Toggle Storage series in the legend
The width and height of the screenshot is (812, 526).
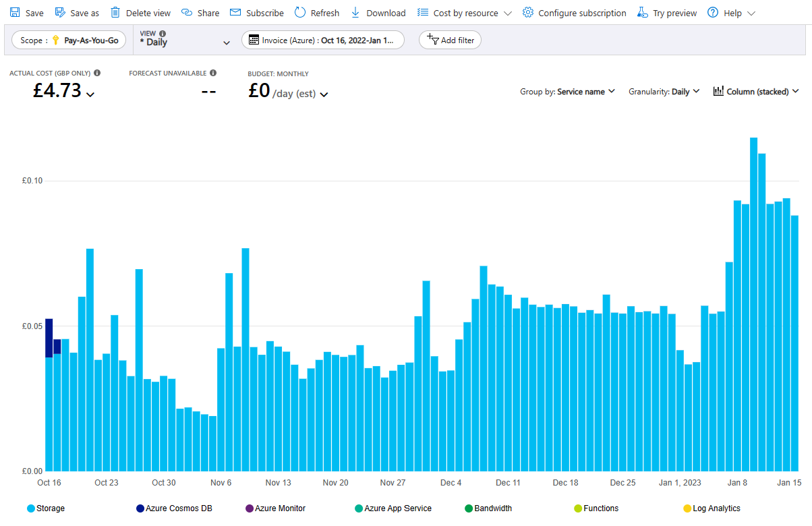pos(46,508)
